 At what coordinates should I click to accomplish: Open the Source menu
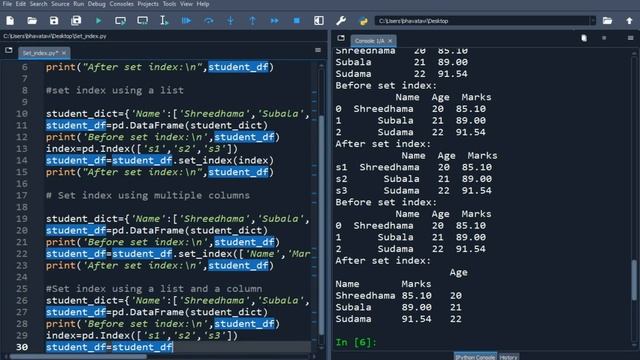(x=60, y=4)
